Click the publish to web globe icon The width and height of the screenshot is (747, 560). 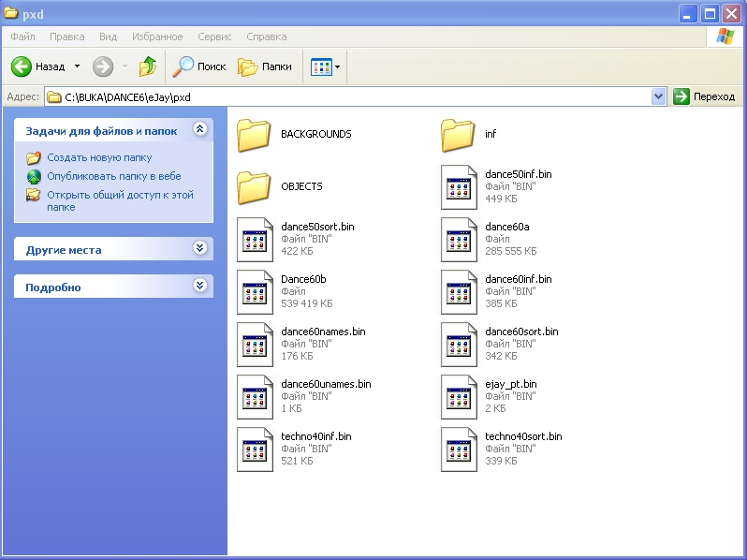[34, 176]
